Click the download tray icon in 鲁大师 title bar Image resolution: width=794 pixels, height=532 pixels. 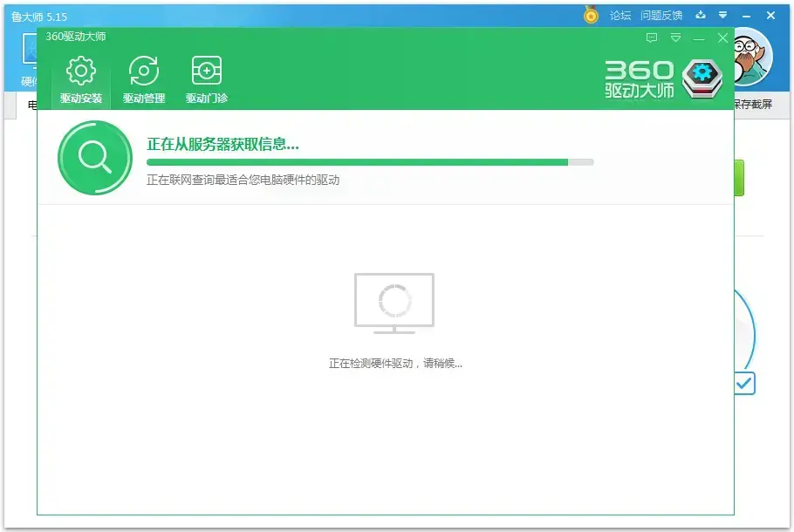tap(701, 15)
